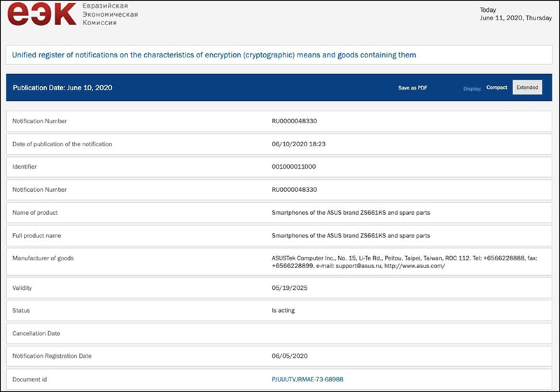This screenshot has height=392, width=560.
Task: Click the Publication Date: June 10, 2020 header
Action: [x=62, y=87]
